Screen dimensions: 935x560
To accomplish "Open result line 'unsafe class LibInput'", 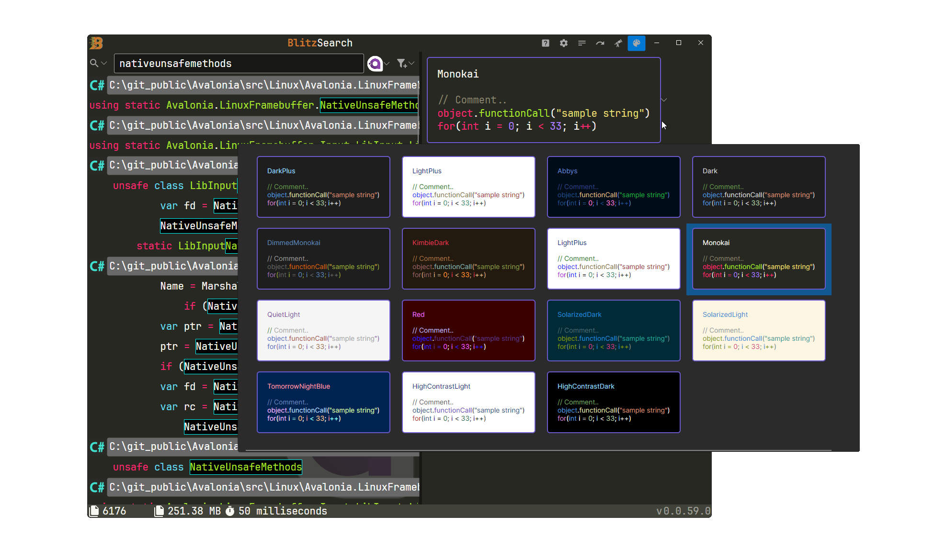I will [x=175, y=185].
